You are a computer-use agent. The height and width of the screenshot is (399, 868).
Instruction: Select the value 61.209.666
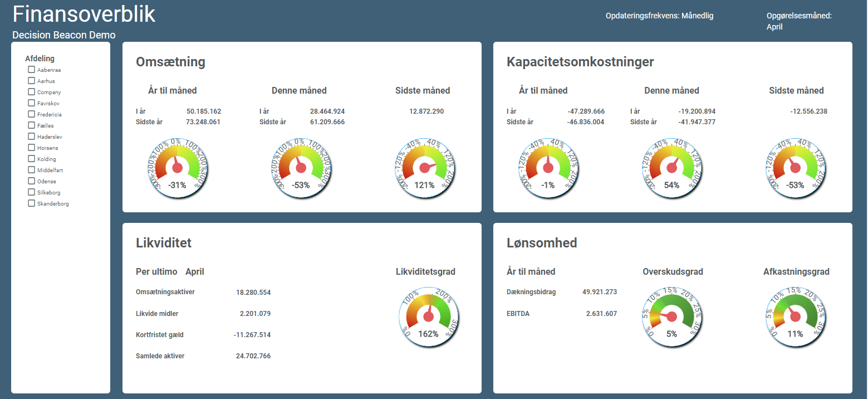click(x=327, y=122)
